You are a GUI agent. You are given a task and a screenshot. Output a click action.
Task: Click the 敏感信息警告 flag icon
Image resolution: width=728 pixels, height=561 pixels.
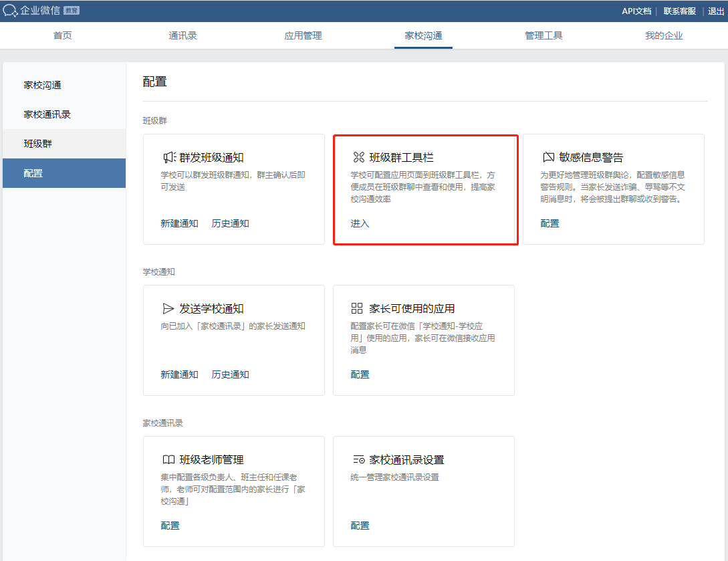[x=548, y=157]
